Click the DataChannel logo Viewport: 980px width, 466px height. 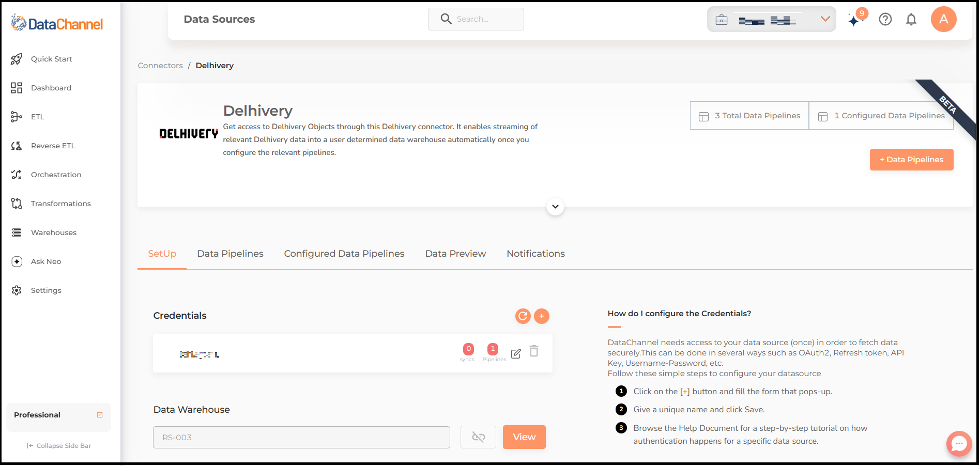click(57, 23)
